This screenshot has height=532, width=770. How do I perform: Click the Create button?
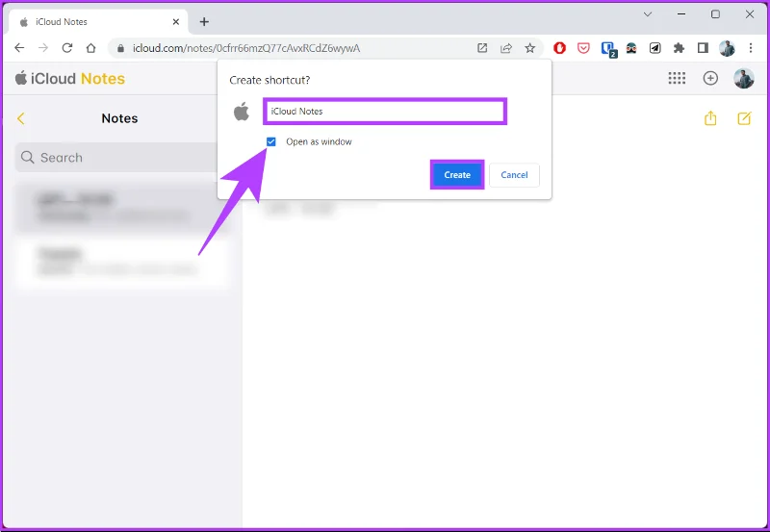point(457,175)
